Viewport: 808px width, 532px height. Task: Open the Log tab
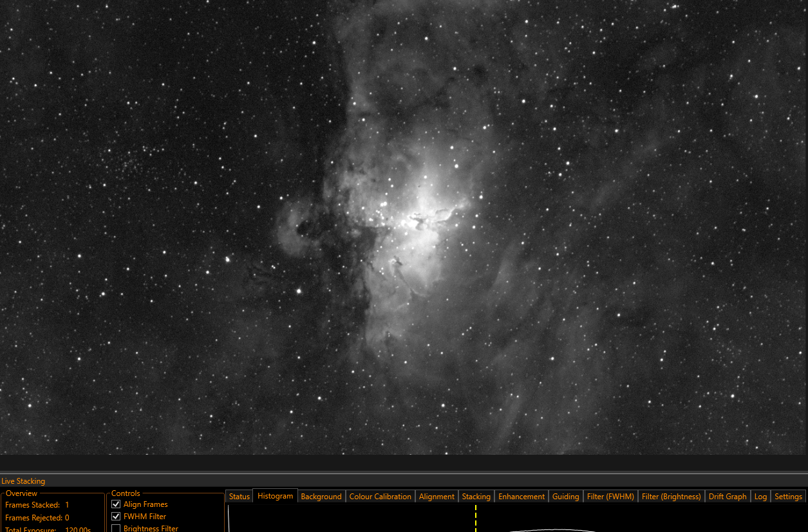tap(760, 497)
